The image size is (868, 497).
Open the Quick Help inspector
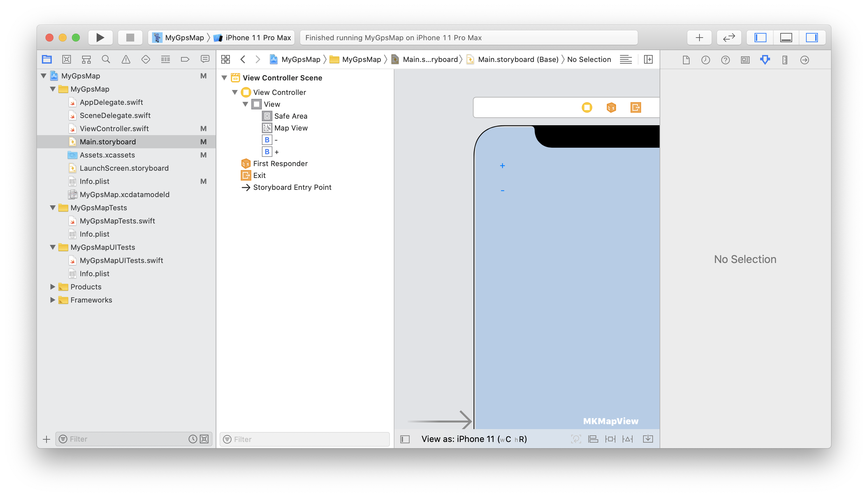pos(725,60)
